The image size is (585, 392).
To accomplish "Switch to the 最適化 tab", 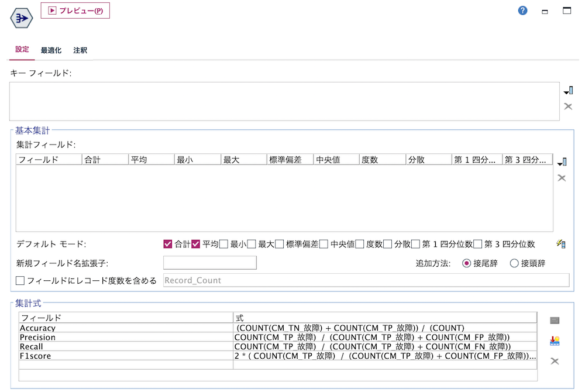I will click(x=50, y=50).
